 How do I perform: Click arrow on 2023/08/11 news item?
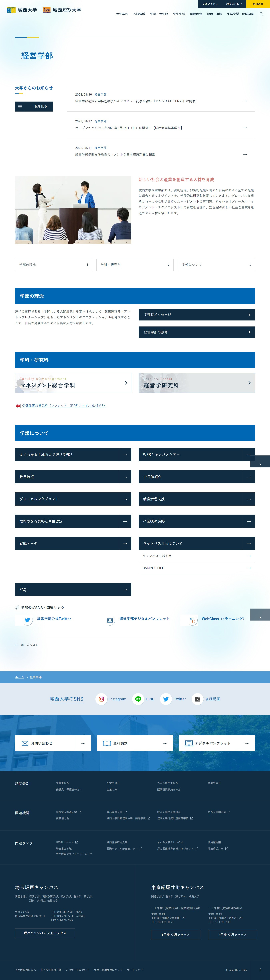click(x=245, y=154)
